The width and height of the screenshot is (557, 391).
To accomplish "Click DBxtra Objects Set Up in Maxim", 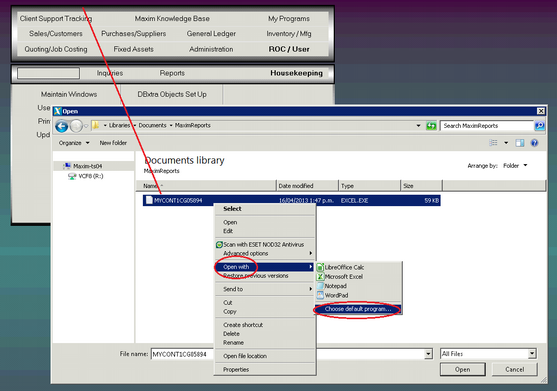I will pyautogui.click(x=172, y=94).
